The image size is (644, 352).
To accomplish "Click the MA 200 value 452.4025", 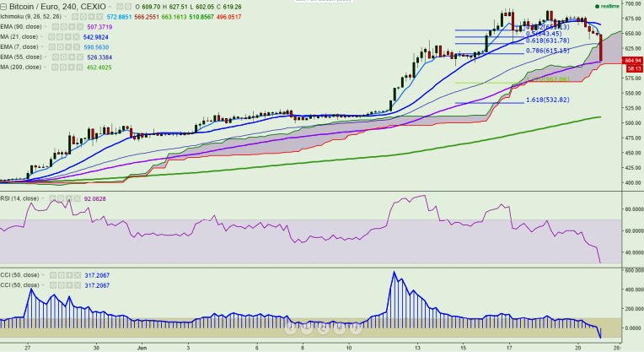I will tap(99, 67).
